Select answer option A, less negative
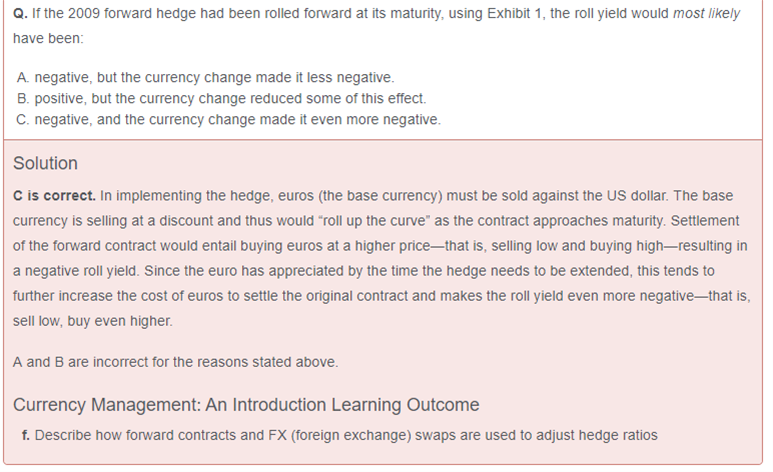 [x=205, y=78]
